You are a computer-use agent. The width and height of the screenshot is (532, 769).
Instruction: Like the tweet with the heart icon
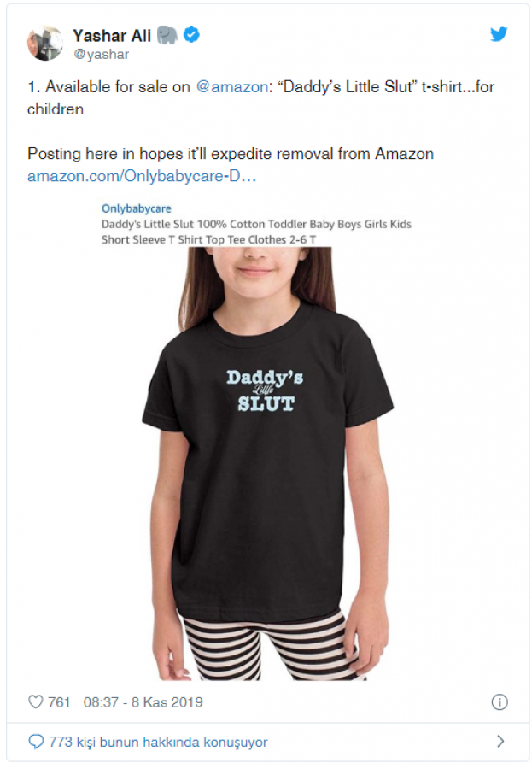[x=36, y=701]
